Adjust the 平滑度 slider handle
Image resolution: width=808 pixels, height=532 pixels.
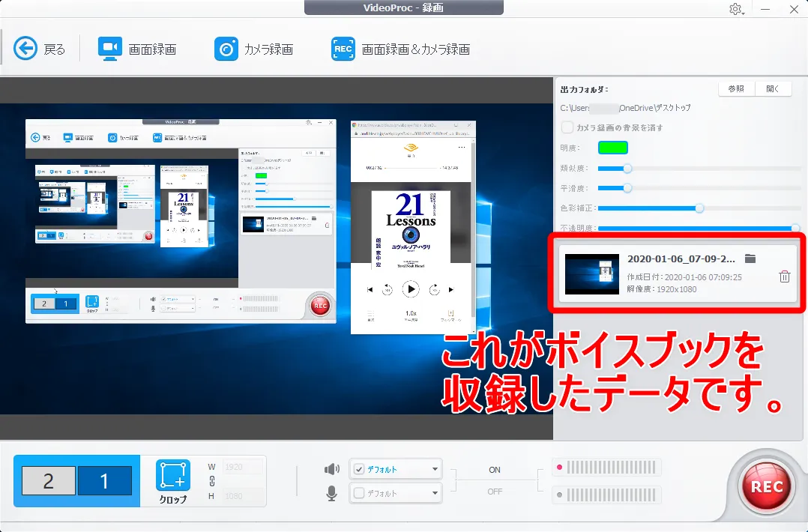(x=627, y=188)
